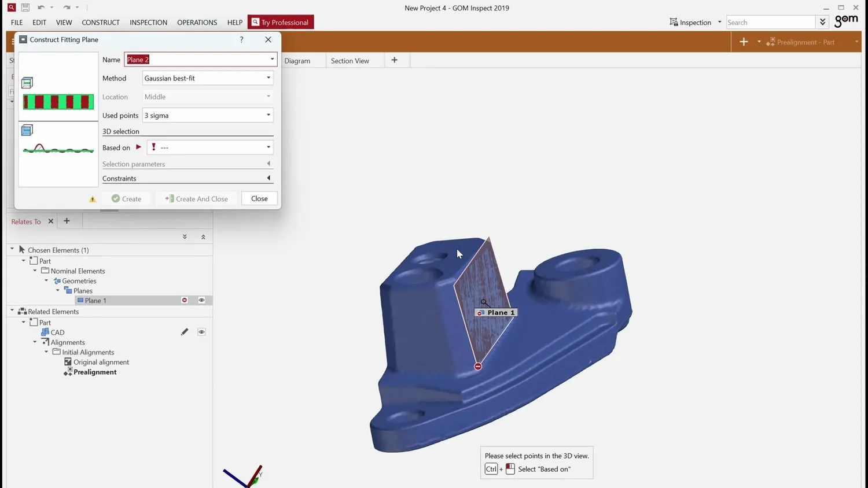Click the help question mark in dialog
Screen dimensions: 868x488
(x=241, y=39)
